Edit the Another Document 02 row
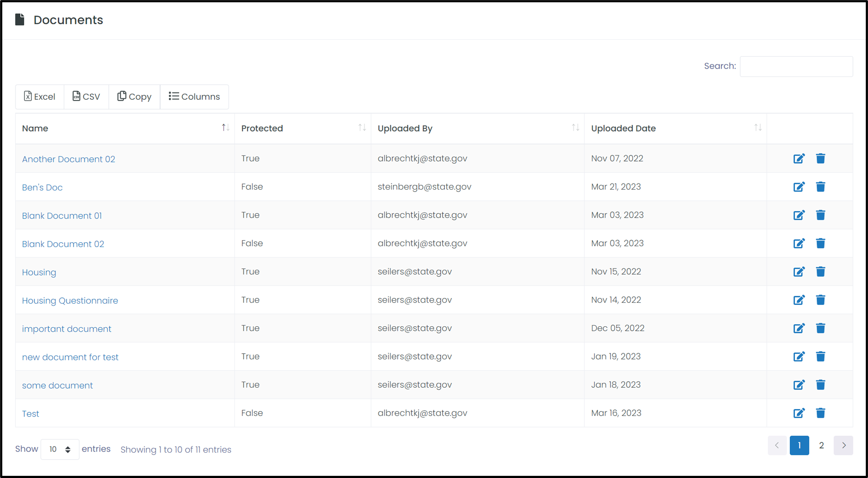This screenshot has width=868, height=478. click(x=799, y=158)
